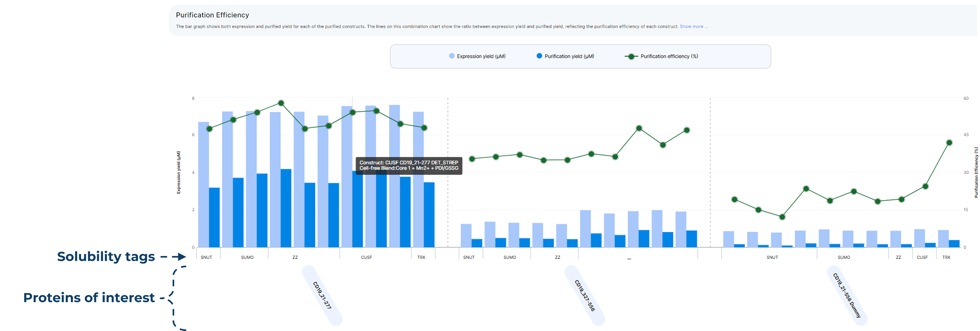The height and width of the screenshot is (331, 980).
Task: Click peak green efficiency point in CD19_327-556 group
Action: [639, 128]
